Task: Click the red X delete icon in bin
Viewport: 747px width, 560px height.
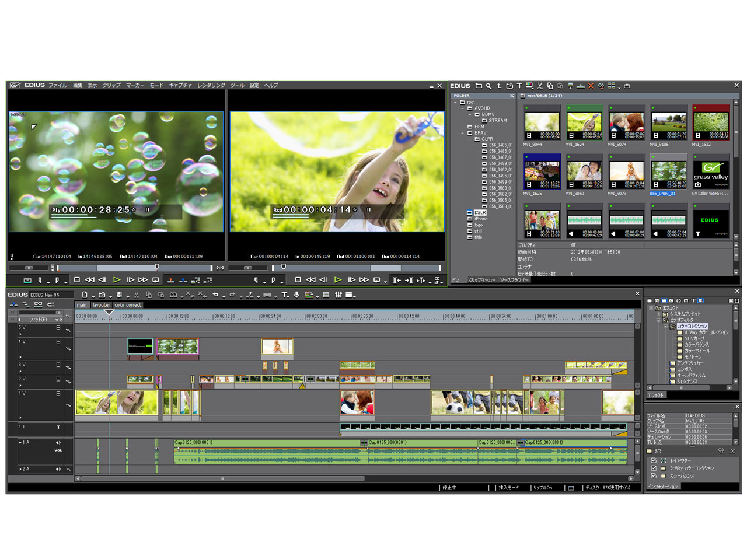Action: coord(591,86)
